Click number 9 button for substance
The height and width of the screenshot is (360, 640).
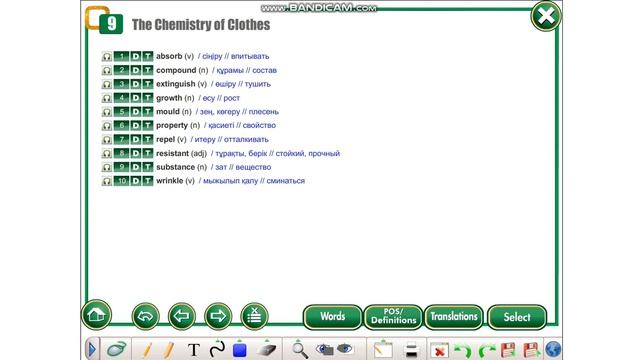(122, 167)
